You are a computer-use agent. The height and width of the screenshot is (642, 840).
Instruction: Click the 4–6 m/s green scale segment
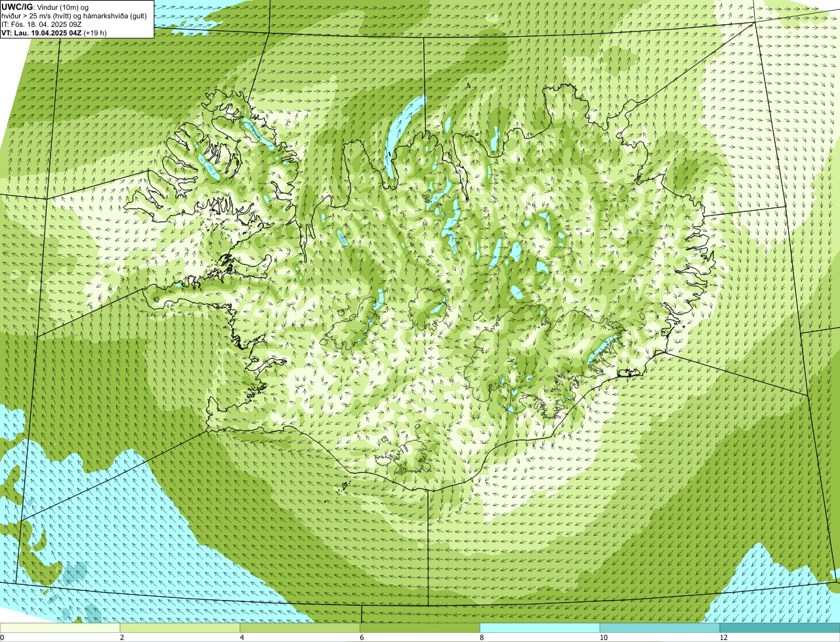coord(301,628)
